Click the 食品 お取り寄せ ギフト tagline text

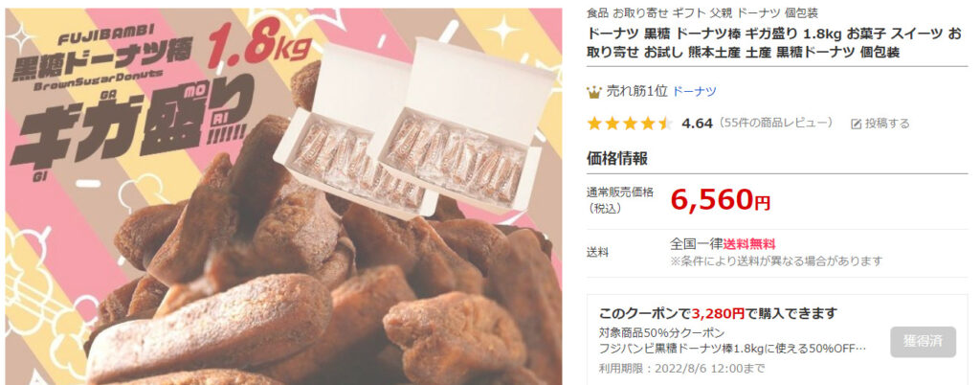pos(702,13)
